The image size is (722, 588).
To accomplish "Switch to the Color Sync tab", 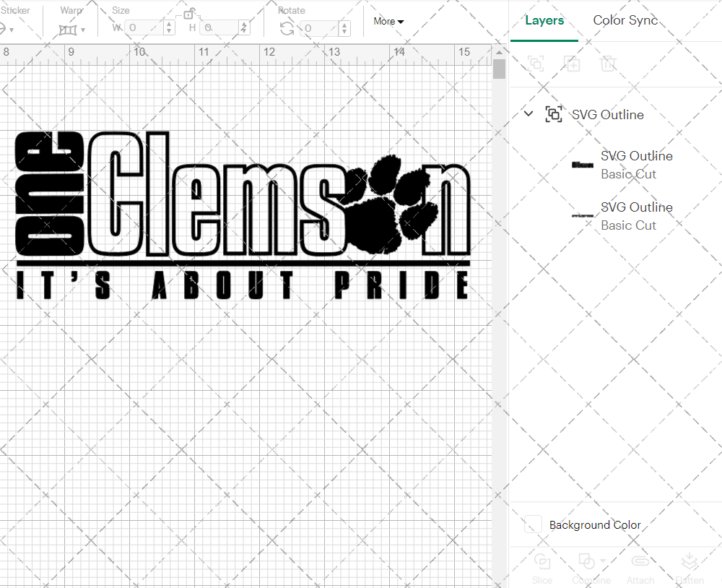I will pyautogui.click(x=625, y=20).
